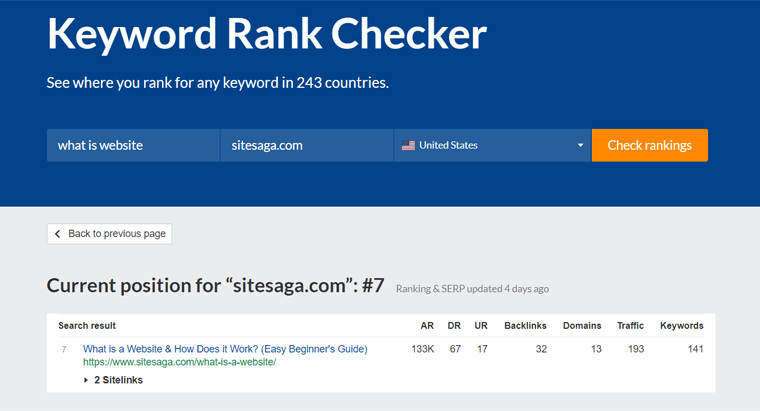The width and height of the screenshot is (760, 411).
Task: Click the 'Current position for sitesaga.com: #7' heading
Action: pos(216,285)
